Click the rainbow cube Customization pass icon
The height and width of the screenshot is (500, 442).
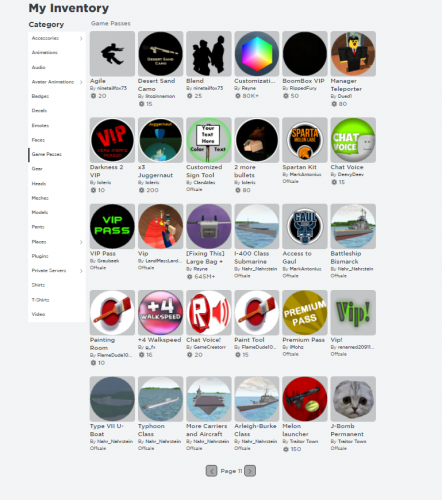pyautogui.click(x=257, y=54)
